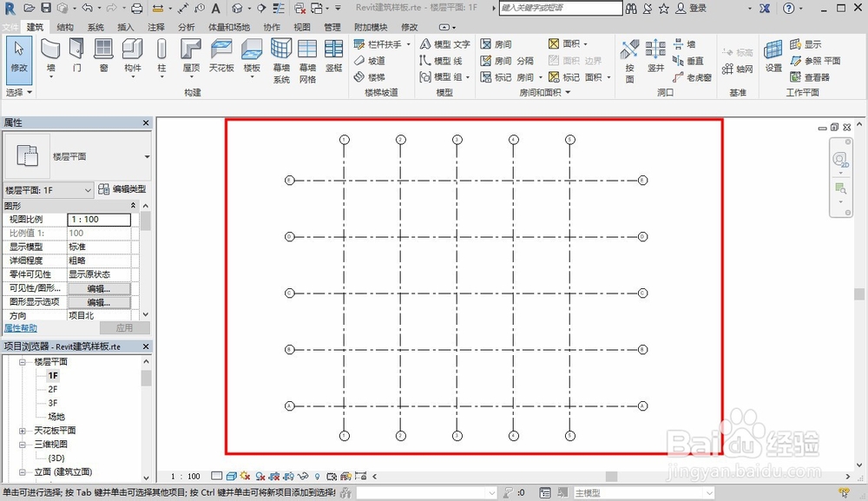This screenshot has height=501, width=868.
Task: Pick the Stair (楼梯) tool
Action: pos(369,77)
